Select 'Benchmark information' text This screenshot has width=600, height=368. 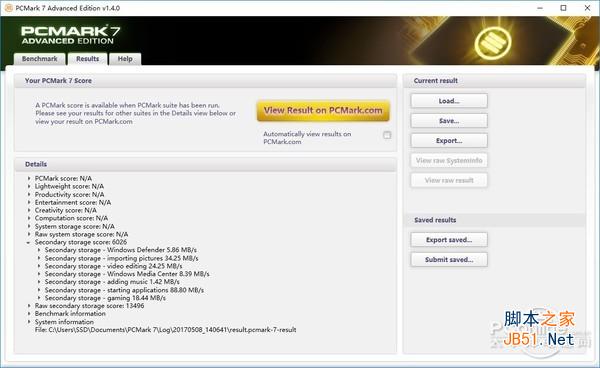tap(70, 313)
